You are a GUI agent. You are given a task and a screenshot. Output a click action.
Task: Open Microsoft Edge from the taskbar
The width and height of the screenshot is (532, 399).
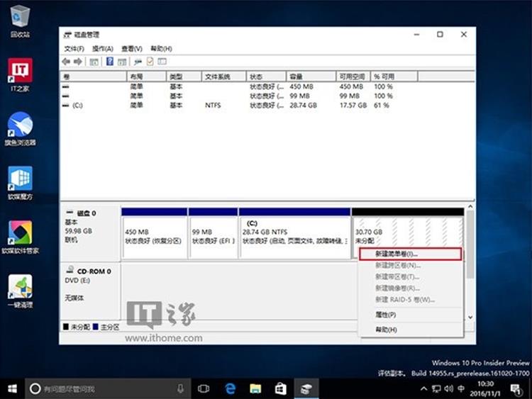coord(230,388)
